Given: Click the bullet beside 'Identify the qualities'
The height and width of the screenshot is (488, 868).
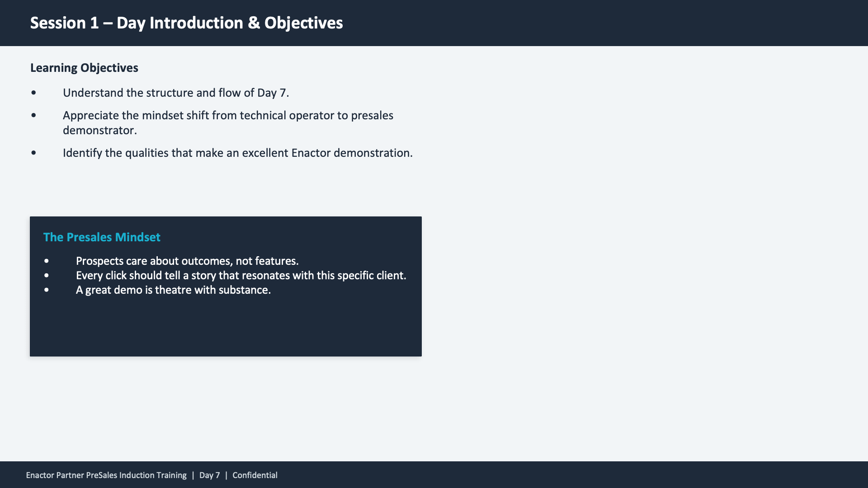Looking at the screenshot, I should pyautogui.click(x=34, y=153).
